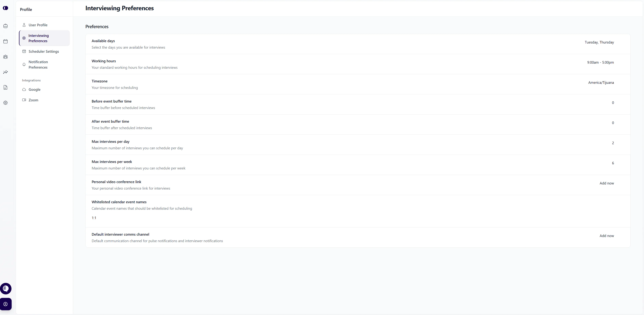644x315 pixels.
Task: Click Personal video conference link label
Action: click(x=116, y=182)
